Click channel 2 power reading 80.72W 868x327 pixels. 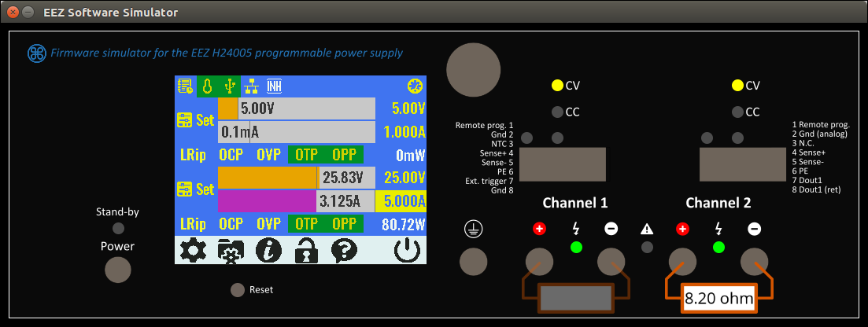(404, 224)
